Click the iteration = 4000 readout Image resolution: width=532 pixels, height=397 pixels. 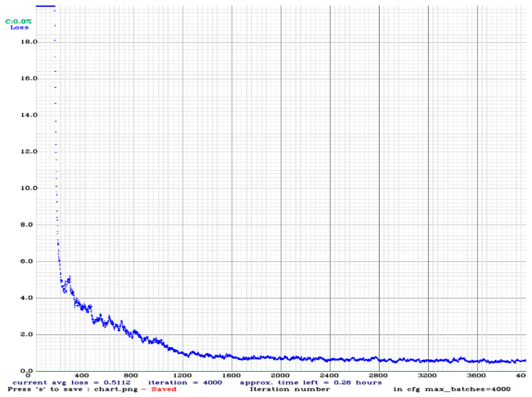point(185,382)
